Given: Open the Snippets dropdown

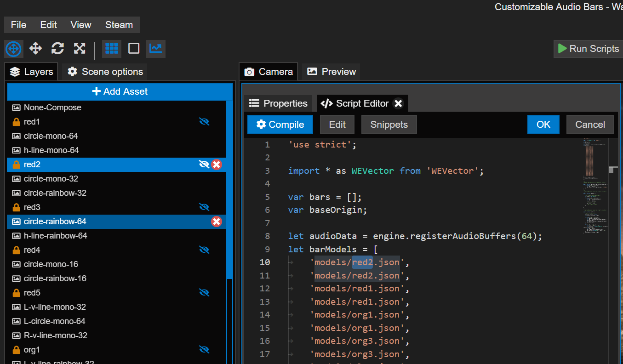Looking at the screenshot, I should pyautogui.click(x=389, y=125).
